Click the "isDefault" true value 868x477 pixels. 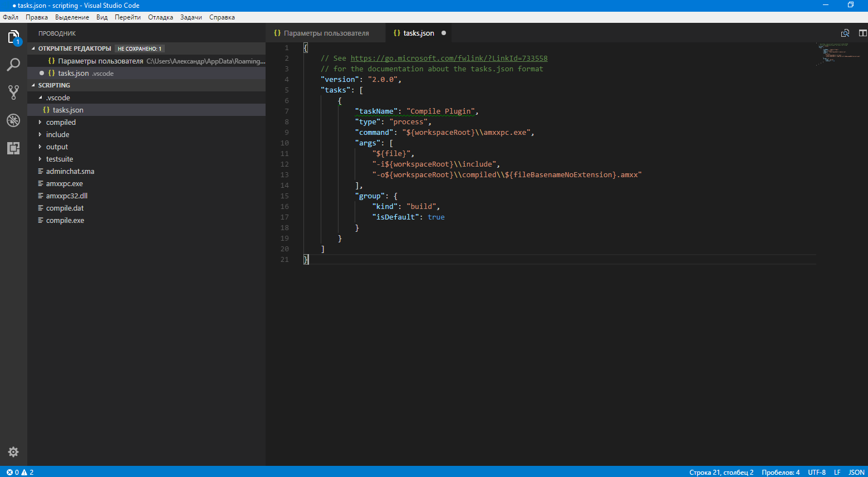(436, 217)
